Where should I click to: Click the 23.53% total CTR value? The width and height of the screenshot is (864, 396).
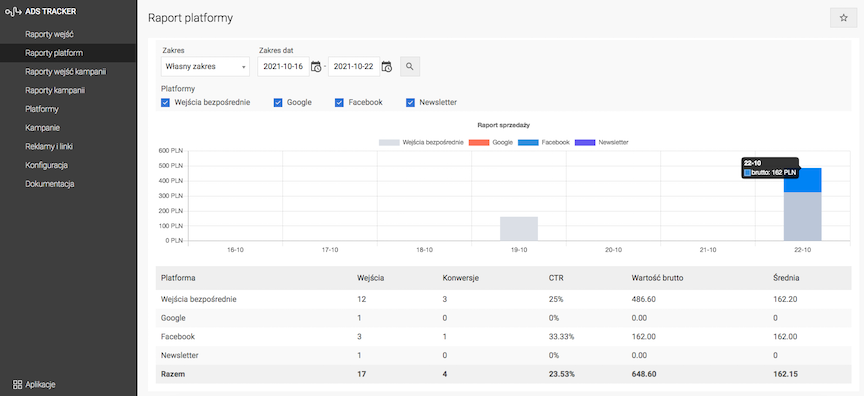561,374
